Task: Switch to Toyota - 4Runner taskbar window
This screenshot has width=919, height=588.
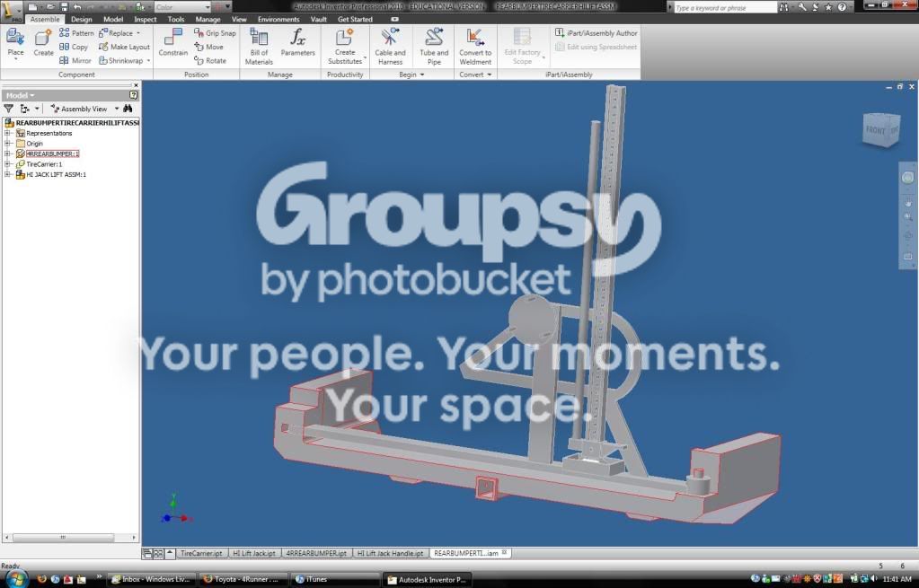Action: click(x=243, y=579)
